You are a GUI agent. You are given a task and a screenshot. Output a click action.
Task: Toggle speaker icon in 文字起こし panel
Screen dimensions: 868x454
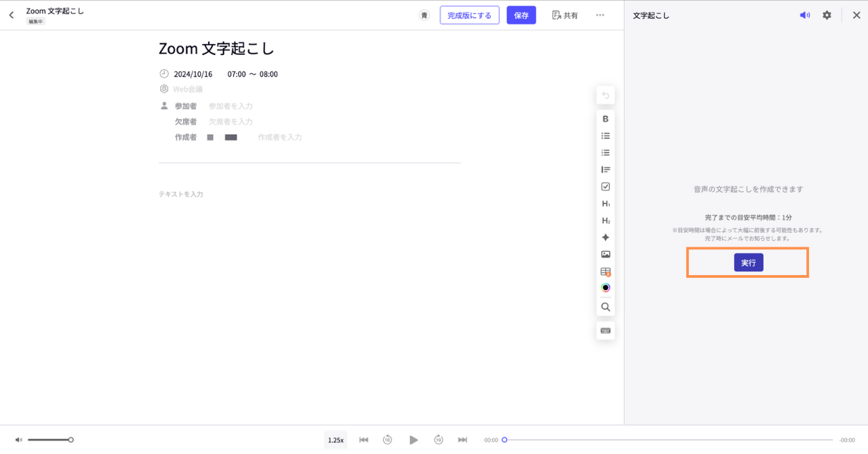(804, 15)
